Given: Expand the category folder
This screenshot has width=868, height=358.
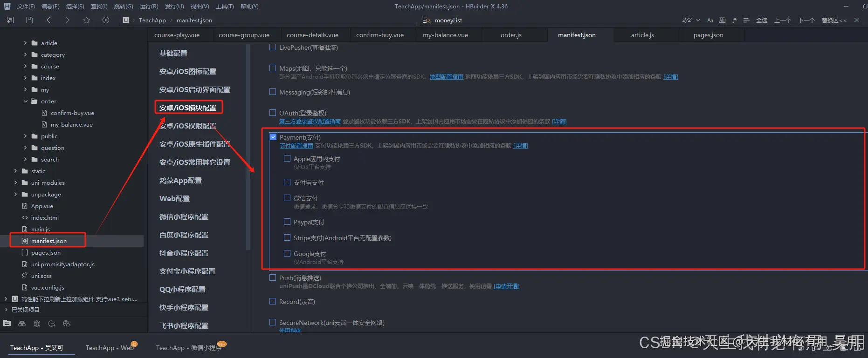Looking at the screenshot, I should coord(25,54).
